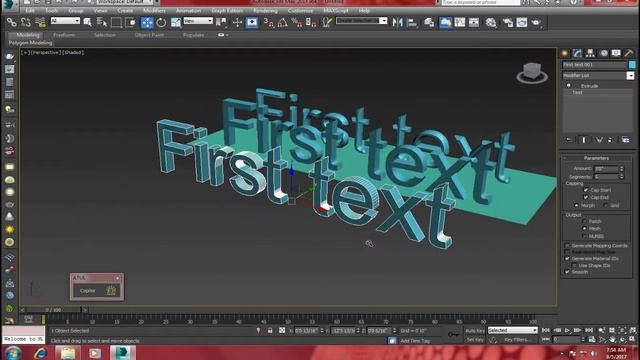This screenshot has height=360, width=640.
Task: Click Remove Modifier from stack icon
Action: 610,140
